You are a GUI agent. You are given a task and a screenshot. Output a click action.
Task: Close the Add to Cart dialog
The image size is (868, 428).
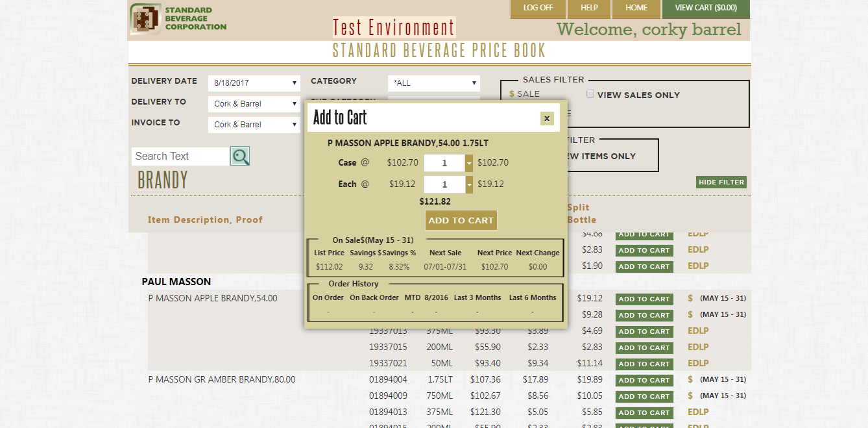point(547,118)
